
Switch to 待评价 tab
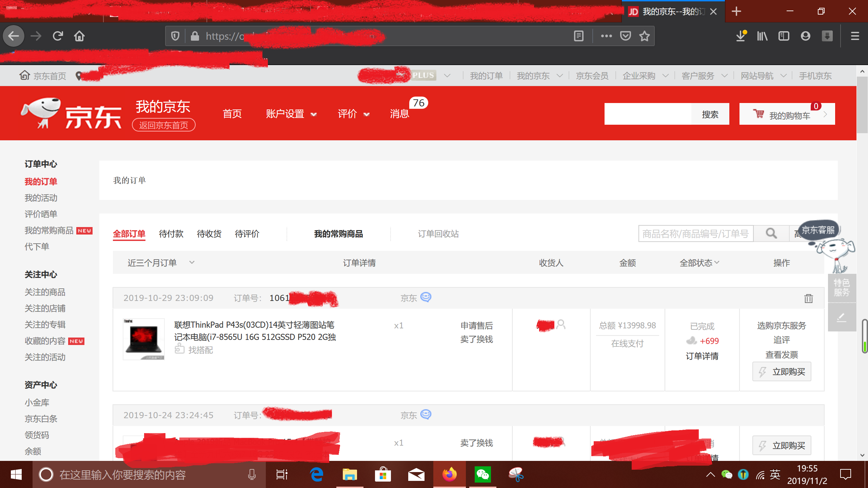pyautogui.click(x=247, y=234)
